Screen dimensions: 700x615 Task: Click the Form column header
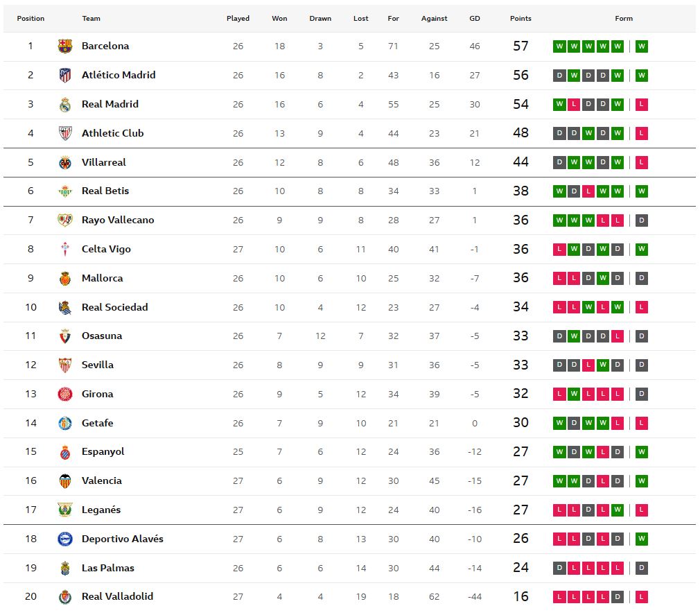coord(624,19)
